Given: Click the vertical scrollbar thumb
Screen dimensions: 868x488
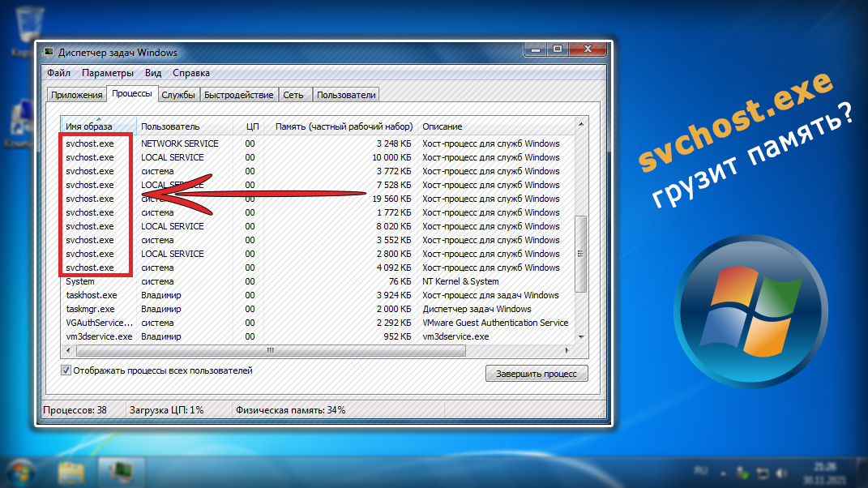Looking at the screenshot, I should (581, 254).
